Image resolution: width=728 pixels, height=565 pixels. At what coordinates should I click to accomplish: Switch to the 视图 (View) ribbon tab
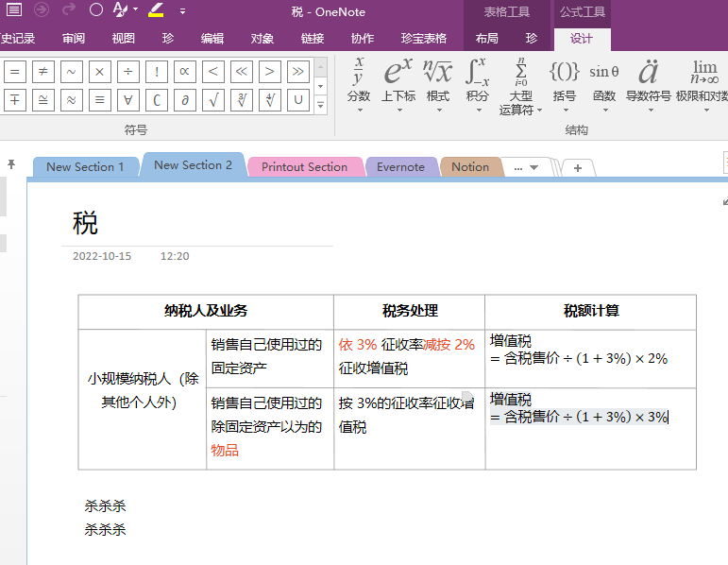click(x=124, y=38)
